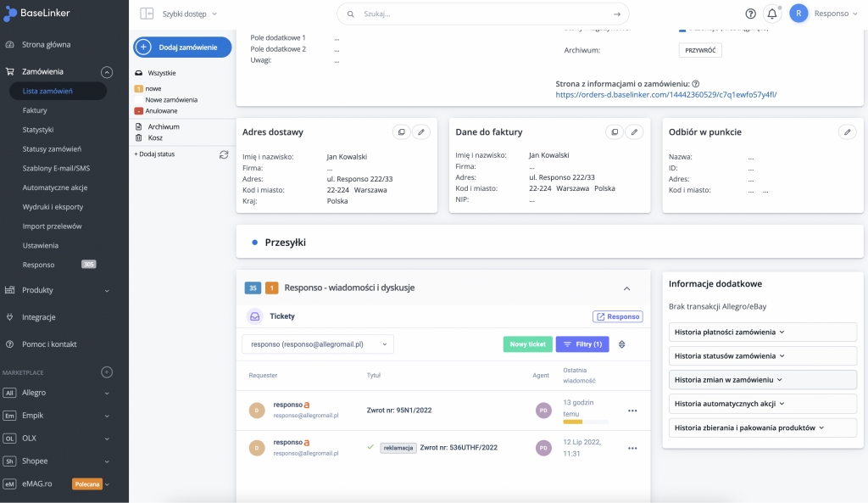Go to Faktury in the sidebar
868x503 pixels.
point(35,110)
